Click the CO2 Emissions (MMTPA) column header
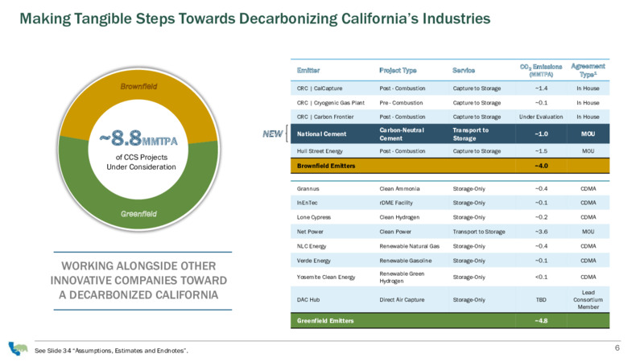The height and width of the screenshot is (362, 644). (x=541, y=70)
